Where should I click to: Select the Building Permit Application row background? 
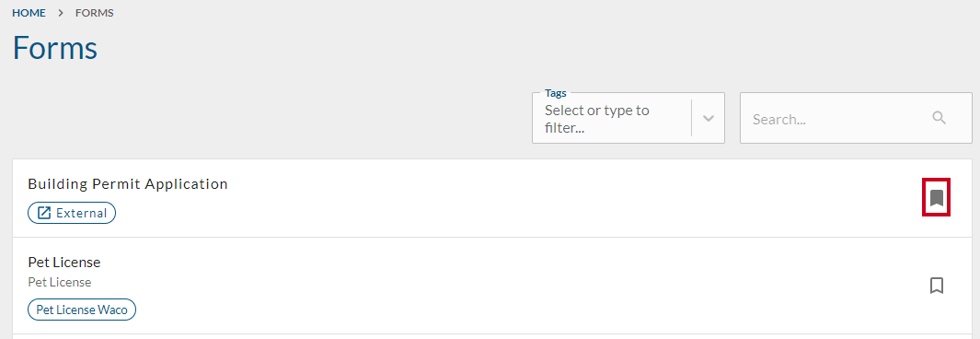pos(492,198)
